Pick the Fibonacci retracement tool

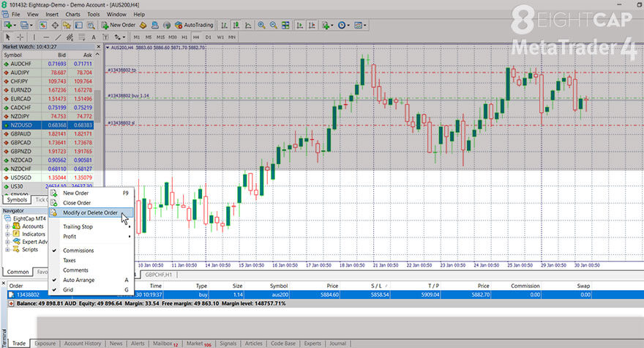82,37
